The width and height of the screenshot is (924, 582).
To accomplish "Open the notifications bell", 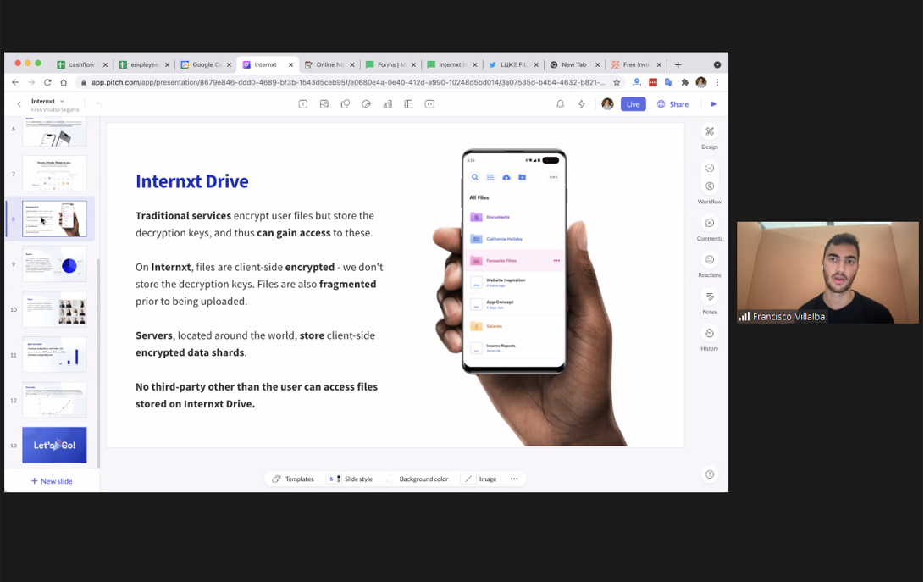I will pyautogui.click(x=560, y=104).
